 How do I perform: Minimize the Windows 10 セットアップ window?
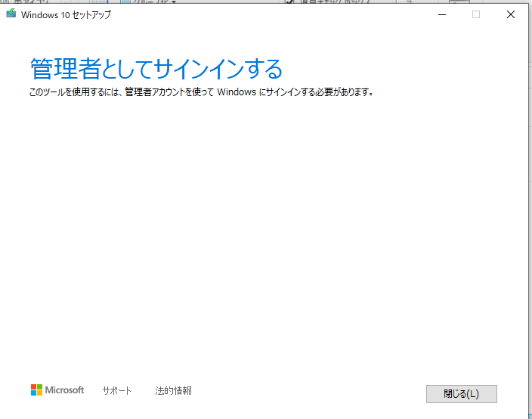click(x=442, y=14)
